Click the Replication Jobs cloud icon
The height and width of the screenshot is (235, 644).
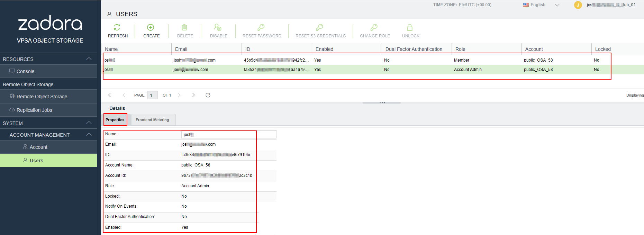[12, 110]
